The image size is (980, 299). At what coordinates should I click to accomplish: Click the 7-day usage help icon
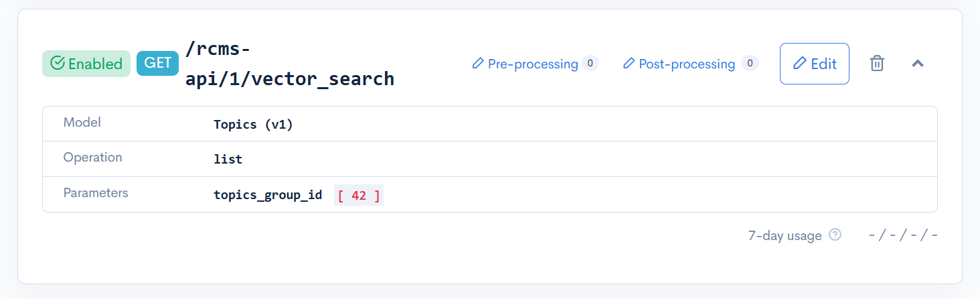coord(835,235)
